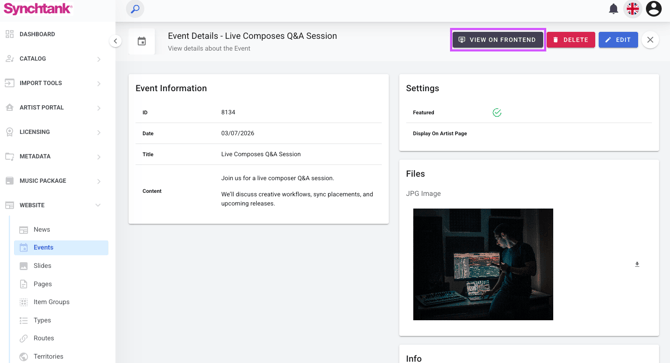
Task: Click the Synchtank logo
Action: pyautogui.click(x=38, y=9)
